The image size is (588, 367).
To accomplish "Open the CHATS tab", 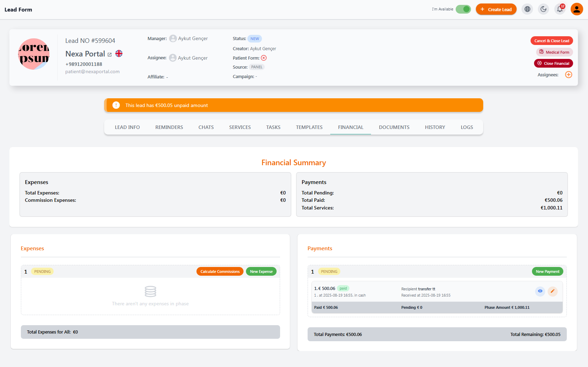I will (206, 127).
